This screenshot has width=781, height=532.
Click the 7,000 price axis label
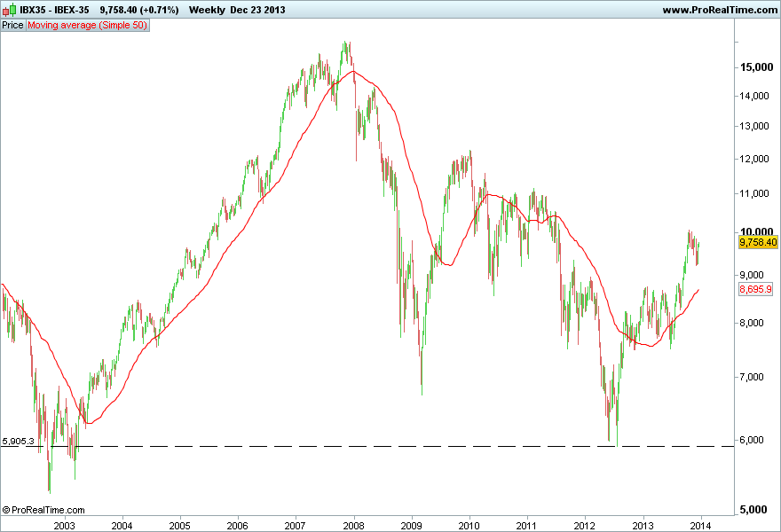click(x=752, y=377)
